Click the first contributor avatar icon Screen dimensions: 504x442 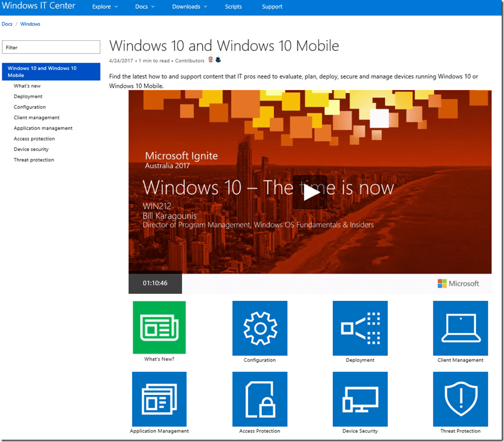211,60
